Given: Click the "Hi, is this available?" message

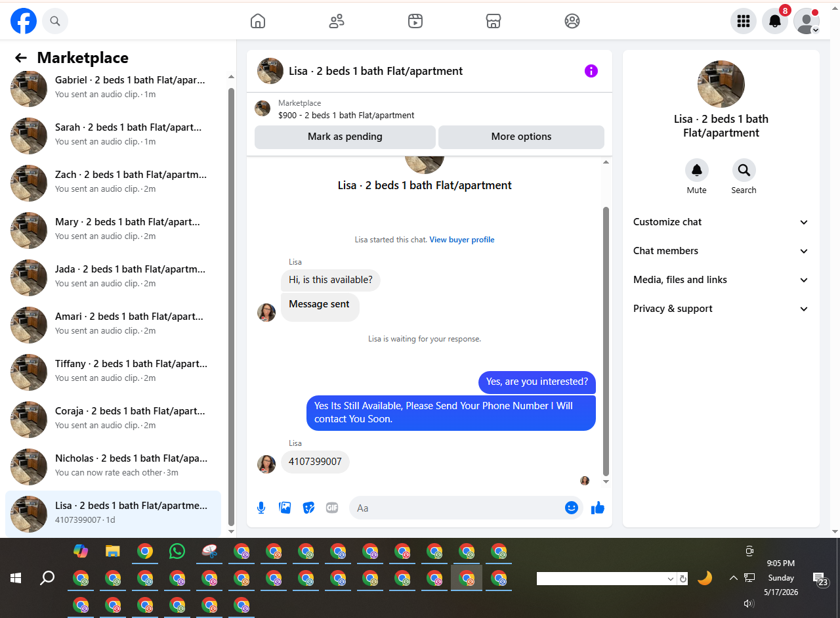Looking at the screenshot, I should [x=331, y=280].
